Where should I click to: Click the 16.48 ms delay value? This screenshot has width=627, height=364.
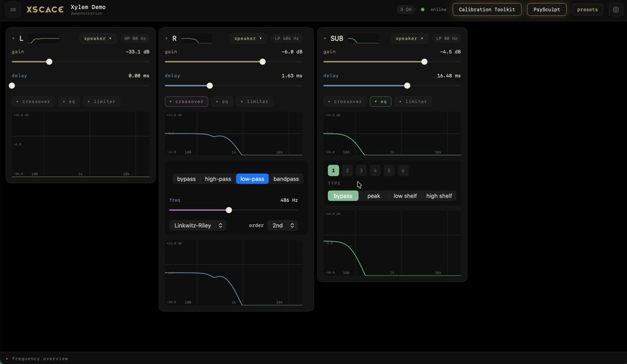coord(449,76)
